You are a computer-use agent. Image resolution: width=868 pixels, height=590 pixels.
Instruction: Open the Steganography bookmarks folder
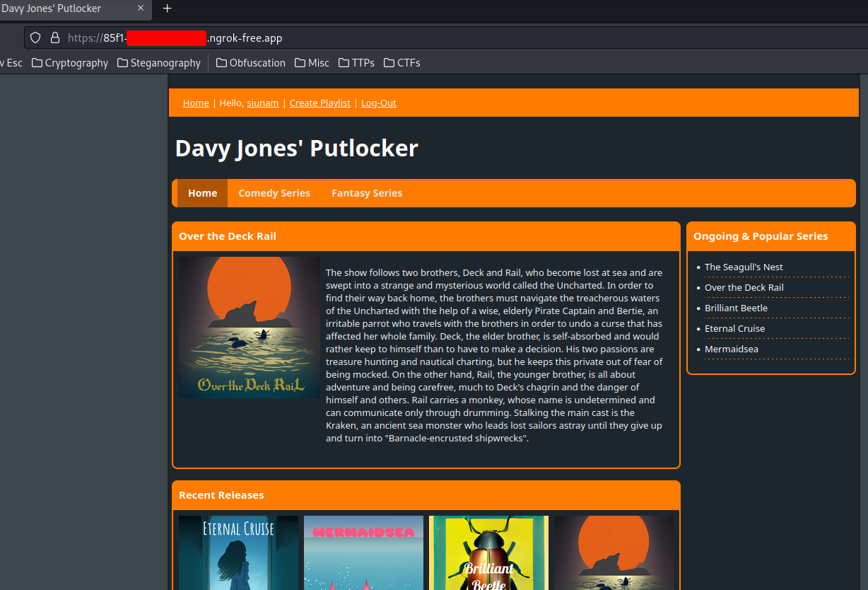click(x=159, y=63)
